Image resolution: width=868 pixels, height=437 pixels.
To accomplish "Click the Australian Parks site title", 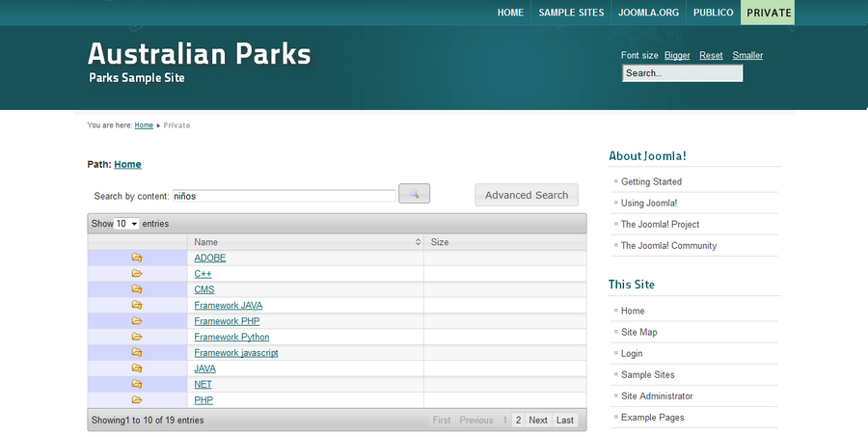I will tap(200, 54).
